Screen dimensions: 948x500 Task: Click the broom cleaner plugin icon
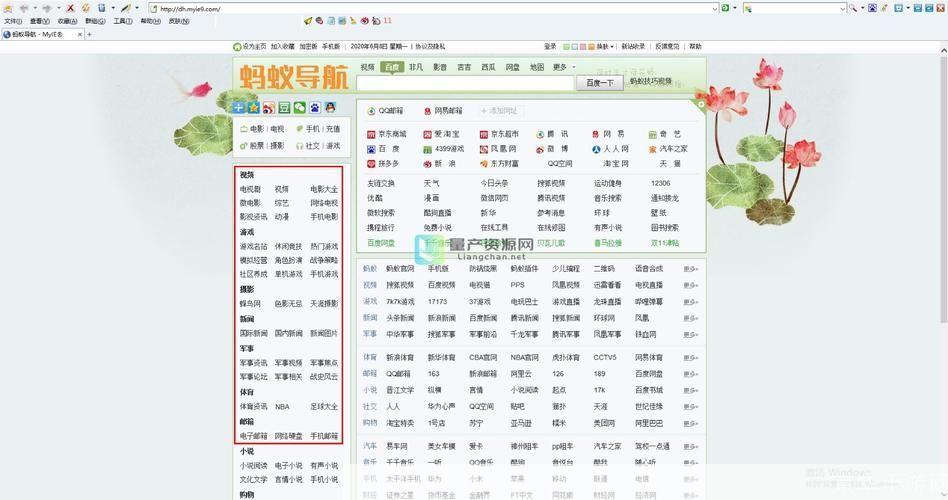[353, 21]
